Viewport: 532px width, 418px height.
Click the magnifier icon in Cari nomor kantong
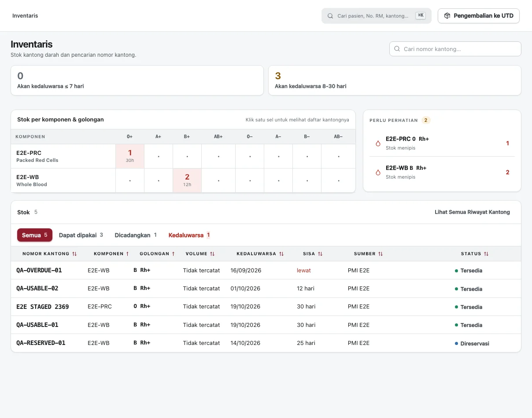point(397,49)
